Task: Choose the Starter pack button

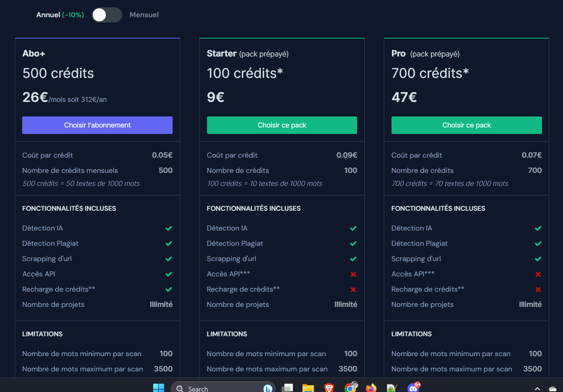Action: coord(282,125)
